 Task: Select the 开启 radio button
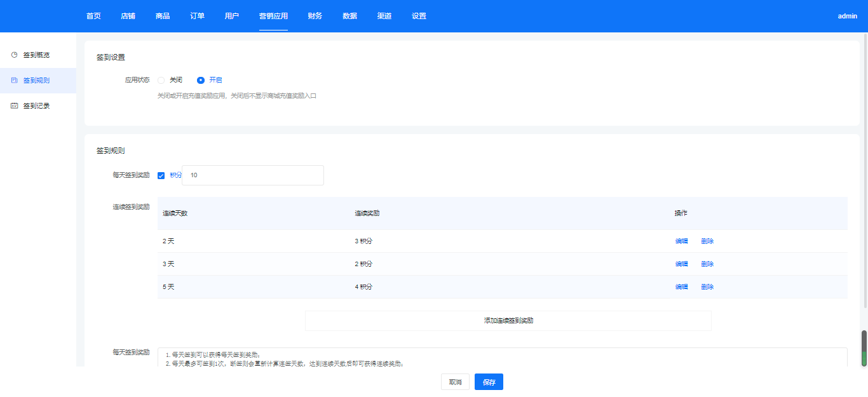(201, 80)
